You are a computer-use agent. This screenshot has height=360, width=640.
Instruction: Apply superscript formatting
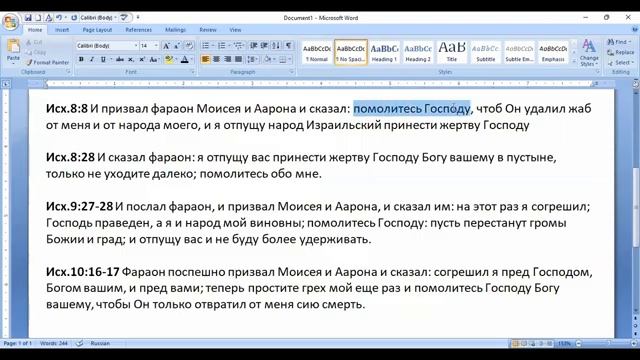[142, 60]
